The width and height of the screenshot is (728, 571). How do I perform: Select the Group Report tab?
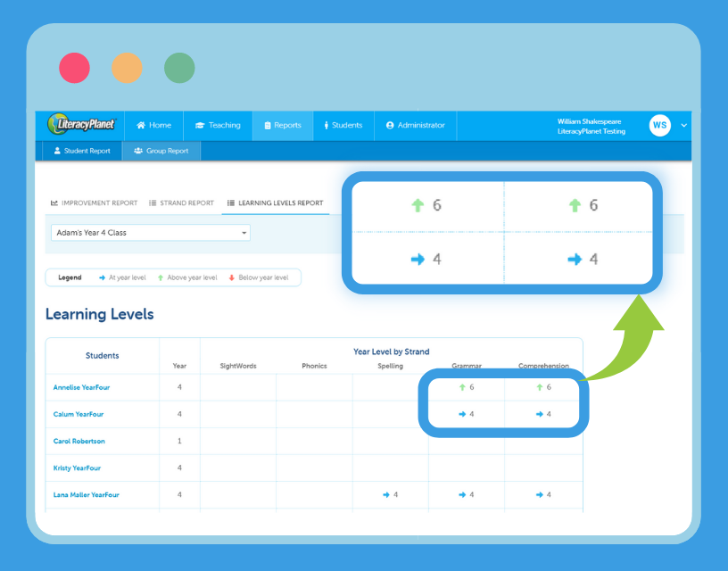tap(161, 151)
